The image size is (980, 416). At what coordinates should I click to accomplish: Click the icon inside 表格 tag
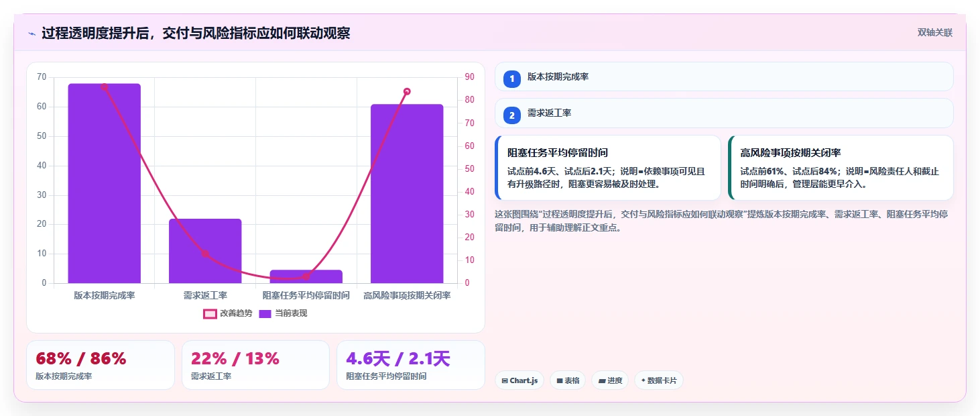tap(560, 380)
